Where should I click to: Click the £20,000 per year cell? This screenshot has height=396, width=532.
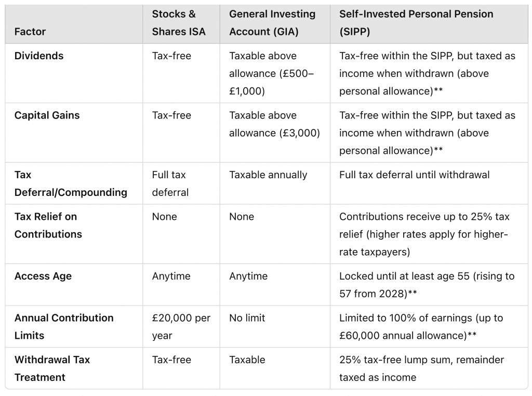pos(181,326)
